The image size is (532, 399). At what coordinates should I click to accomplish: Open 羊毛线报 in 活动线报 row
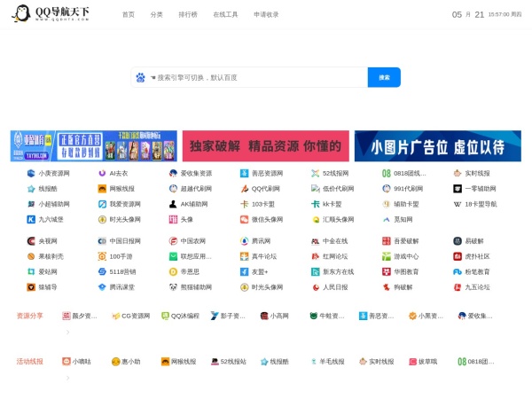tap(327, 362)
